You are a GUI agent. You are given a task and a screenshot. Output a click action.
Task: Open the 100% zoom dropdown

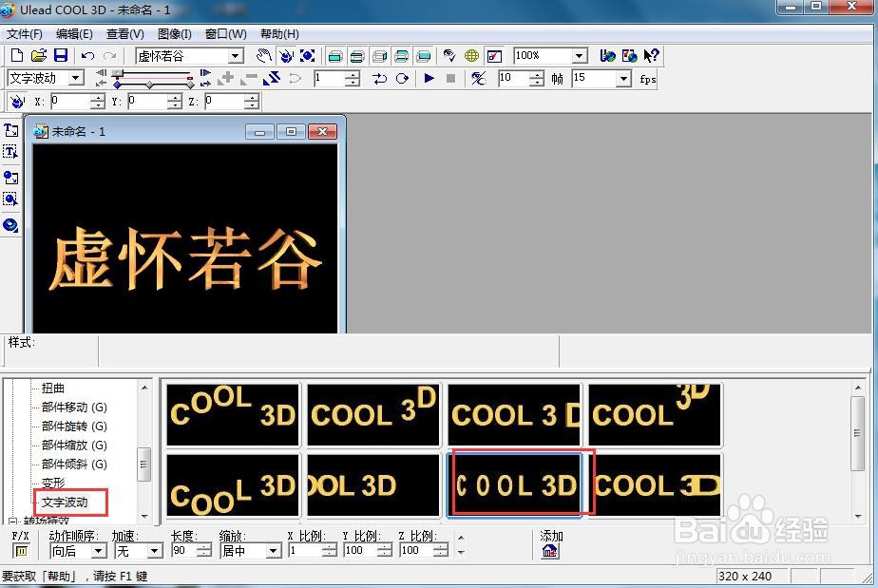tap(580, 55)
